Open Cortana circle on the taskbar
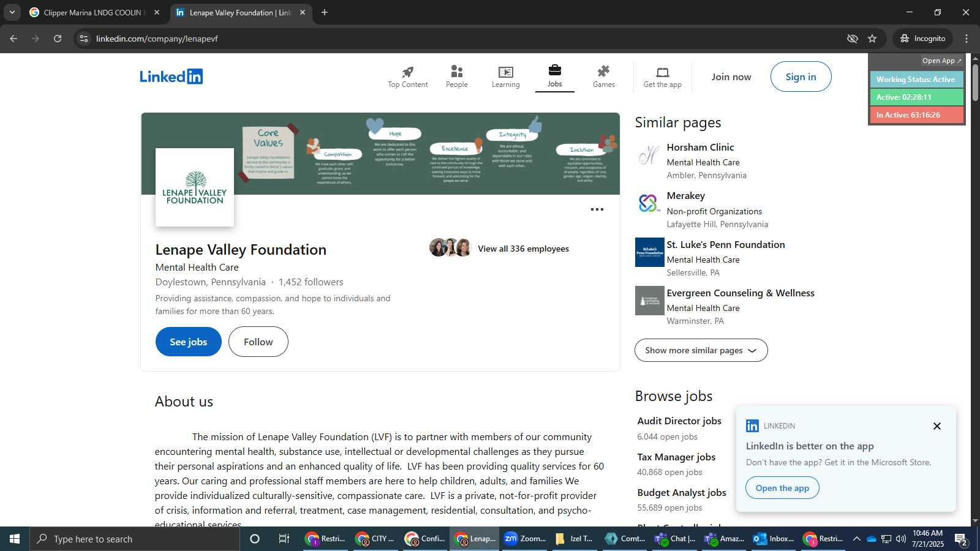The height and width of the screenshot is (551, 980). 255,539
